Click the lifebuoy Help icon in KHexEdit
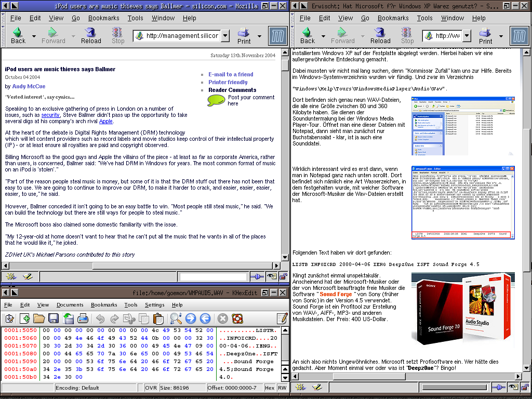 [237, 318]
